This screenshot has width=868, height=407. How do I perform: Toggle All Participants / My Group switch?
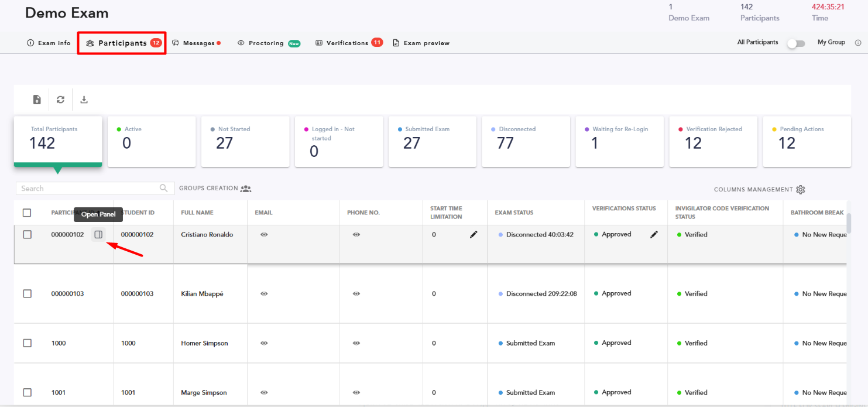click(796, 43)
